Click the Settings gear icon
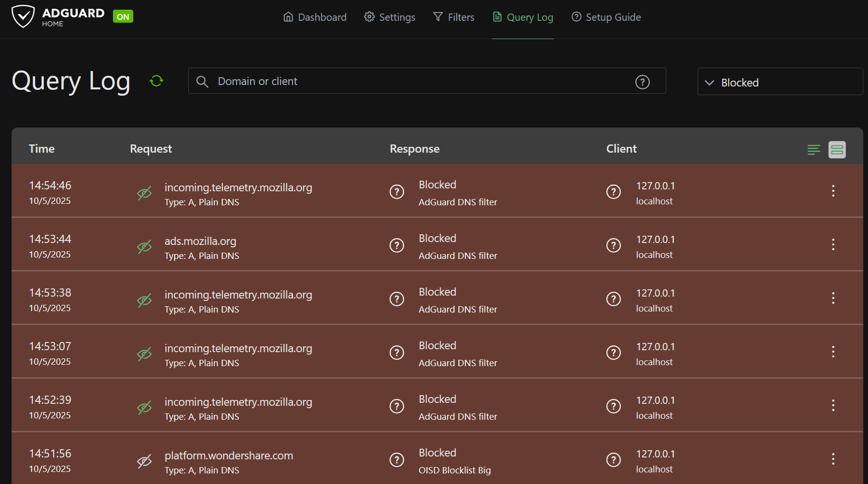The height and width of the screenshot is (484, 868). click(x=369, y=16)
